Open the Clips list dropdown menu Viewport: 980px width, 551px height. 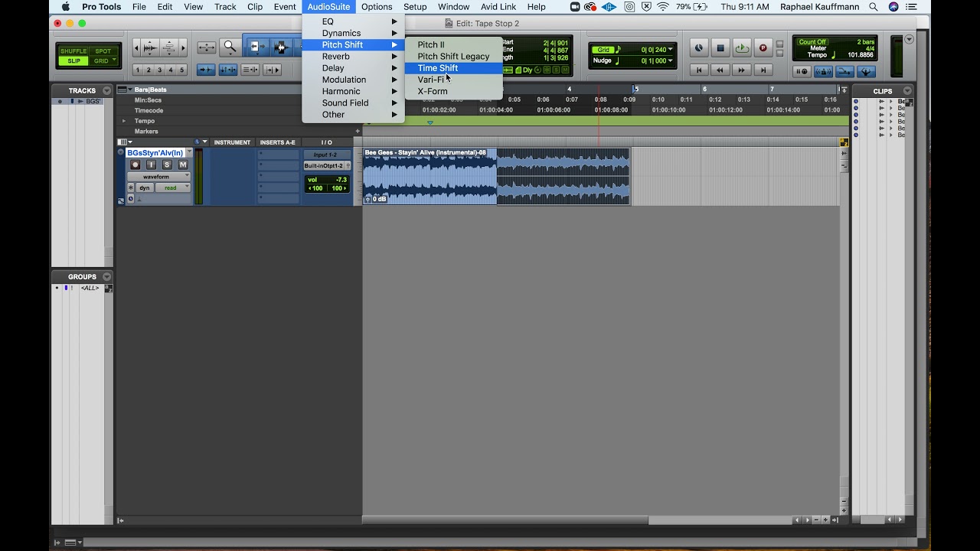pos(907,90)
